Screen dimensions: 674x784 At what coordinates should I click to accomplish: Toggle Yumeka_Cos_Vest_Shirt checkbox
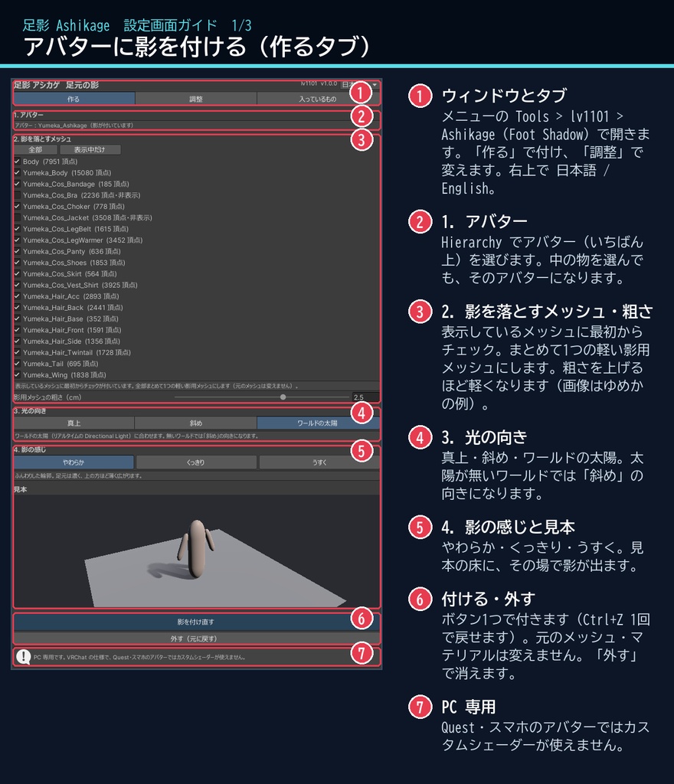(x=17, y=285)
